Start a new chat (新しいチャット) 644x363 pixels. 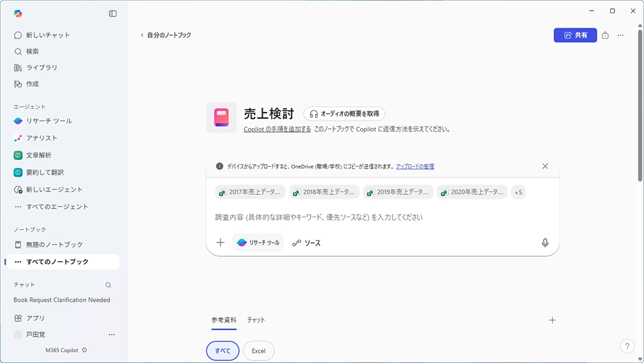tap(48, 35)
